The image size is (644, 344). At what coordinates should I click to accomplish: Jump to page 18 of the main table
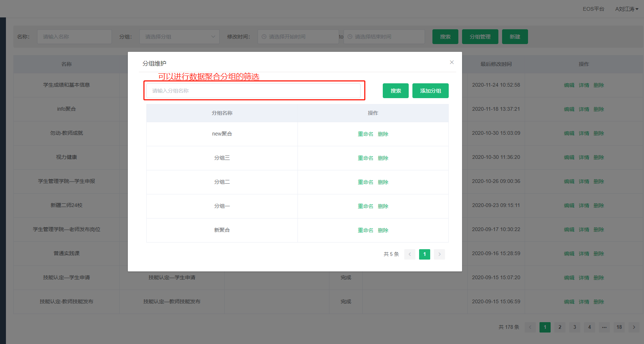(x=619, y=327)
